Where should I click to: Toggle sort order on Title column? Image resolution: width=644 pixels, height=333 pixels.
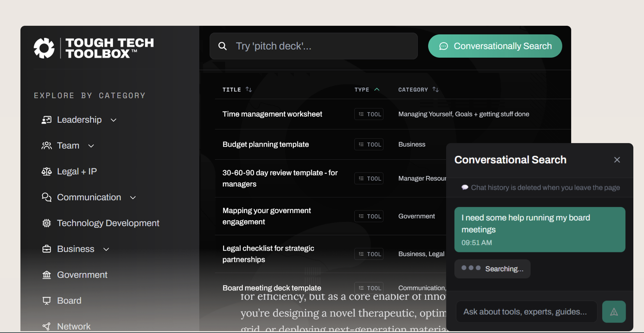pos(249,89)
